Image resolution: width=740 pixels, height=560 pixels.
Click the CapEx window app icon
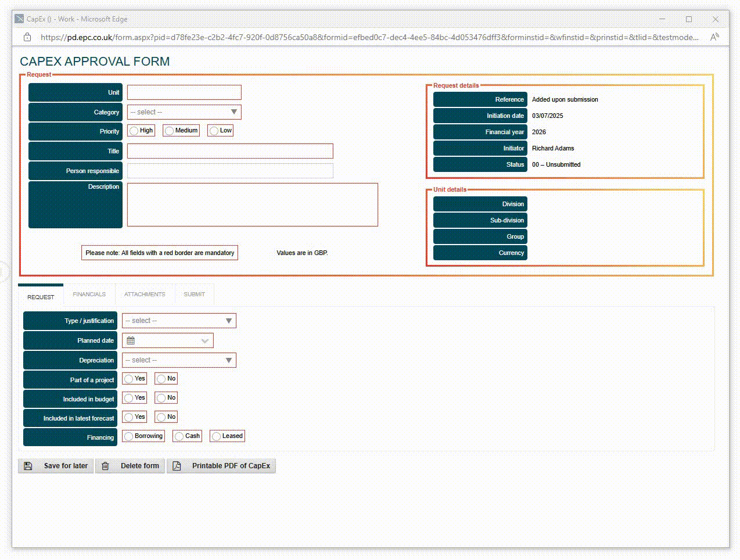(19, 19)
